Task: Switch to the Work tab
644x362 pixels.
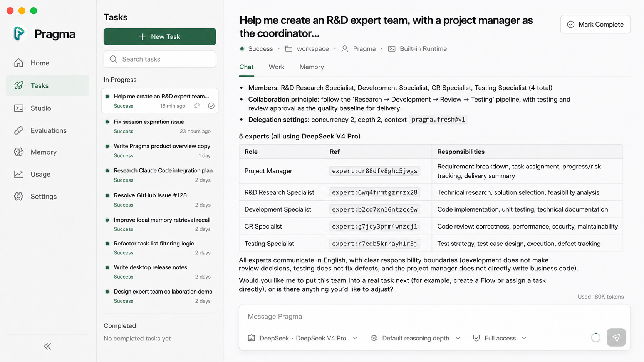Action: [277, 67]
